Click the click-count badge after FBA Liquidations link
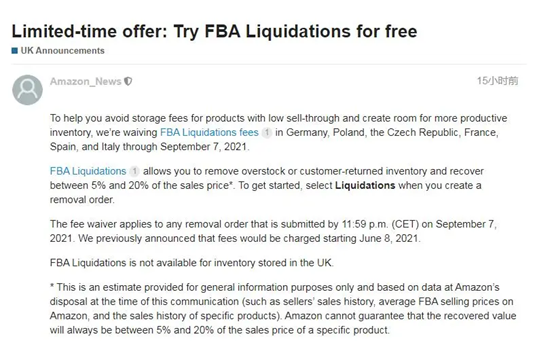 click(x=134, y=172)
